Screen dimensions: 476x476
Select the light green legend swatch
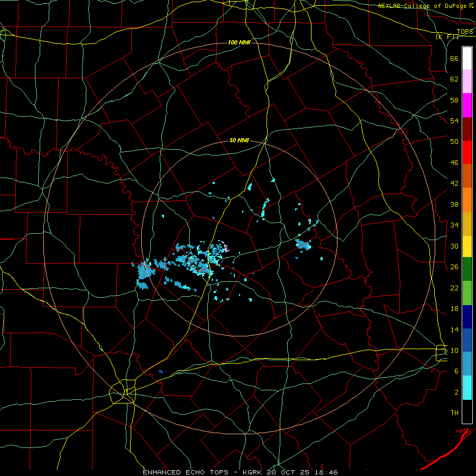point(467,293)
